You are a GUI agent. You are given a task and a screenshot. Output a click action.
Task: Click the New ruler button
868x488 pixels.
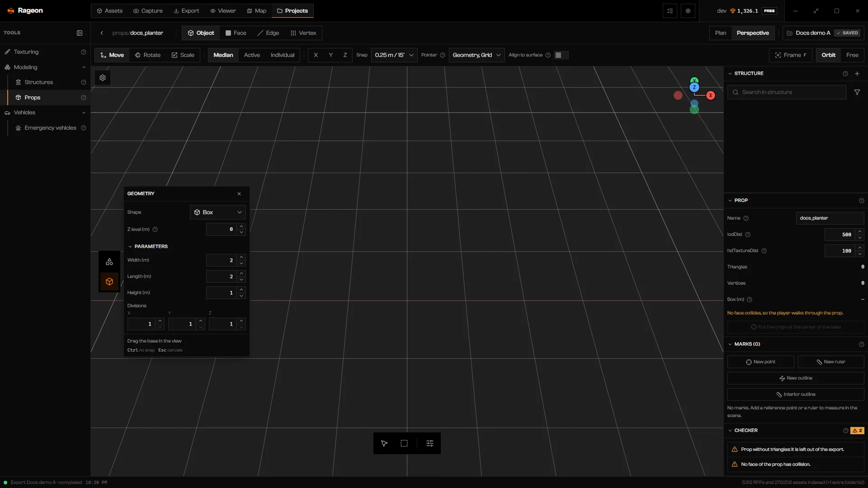(x=831, y=362)
